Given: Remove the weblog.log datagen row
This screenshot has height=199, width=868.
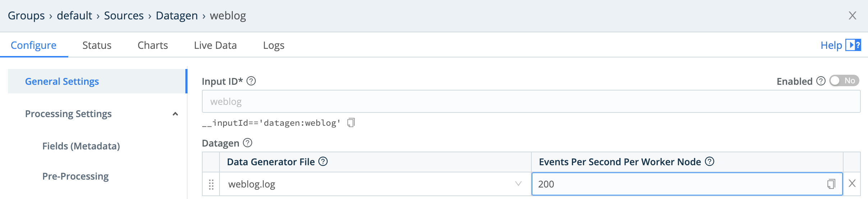Looking at the screenshot, I should [x=852, y=184].
